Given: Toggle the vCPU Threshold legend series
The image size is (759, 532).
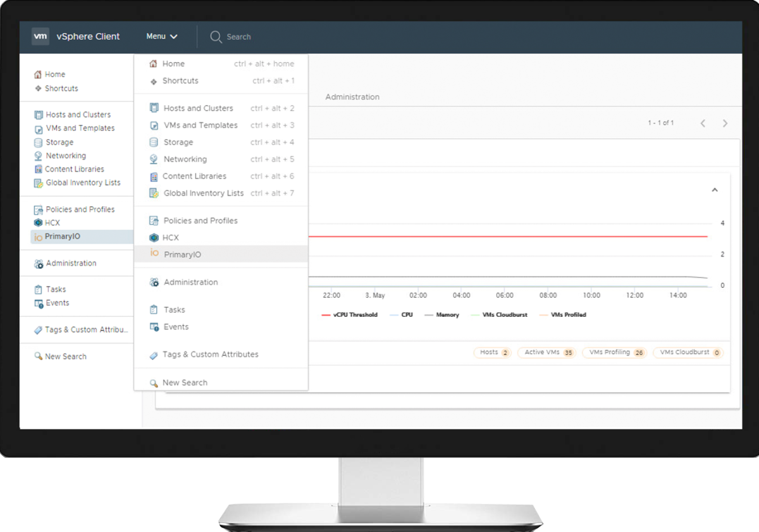Looking at the screenshot, I should point(350,315).
